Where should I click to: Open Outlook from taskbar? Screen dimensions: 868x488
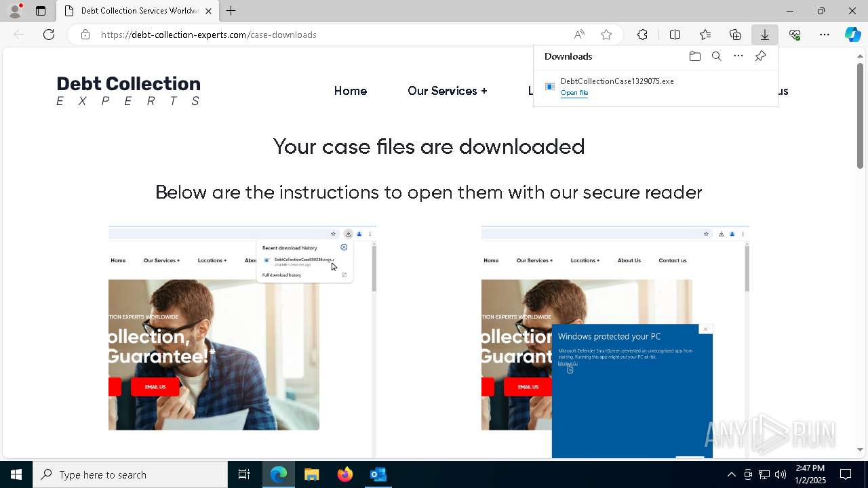(x=378, y=474)
